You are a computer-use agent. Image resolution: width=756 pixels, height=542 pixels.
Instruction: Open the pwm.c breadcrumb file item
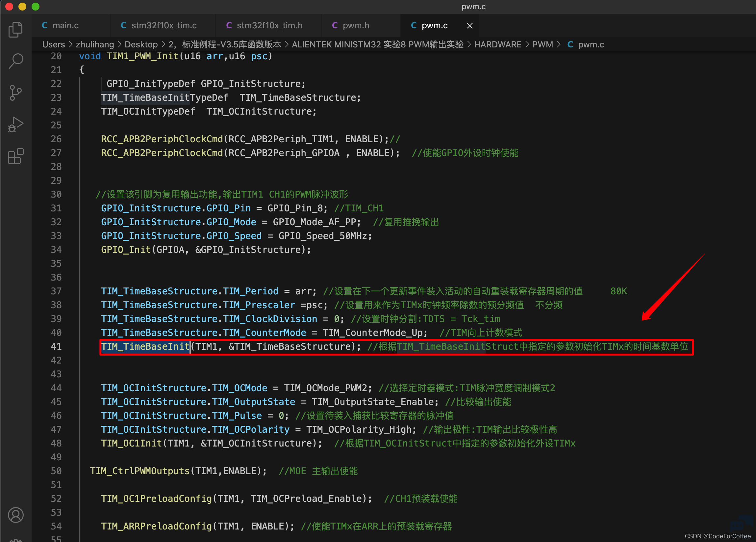click(x=590, y=44)
